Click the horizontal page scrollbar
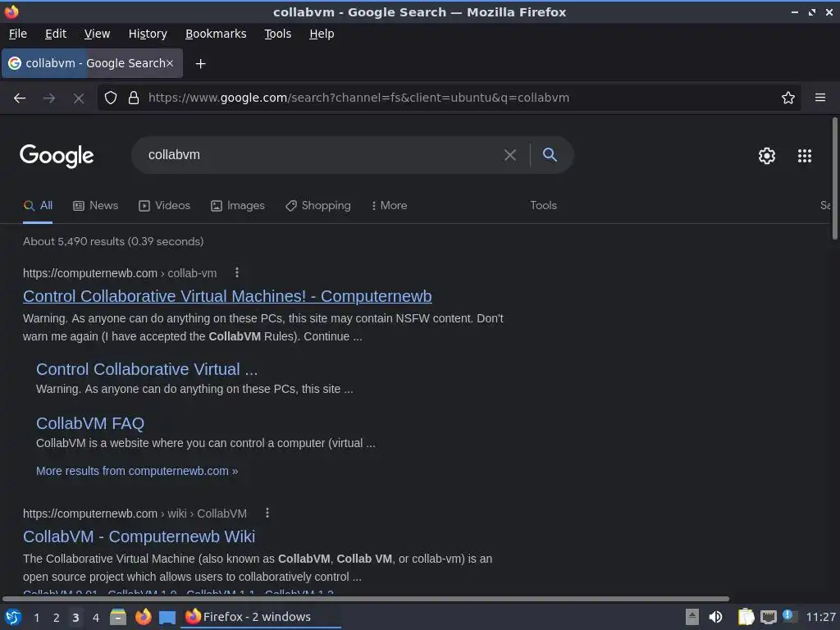This screenshot has width=840, height=630. (x=366, y=599)
